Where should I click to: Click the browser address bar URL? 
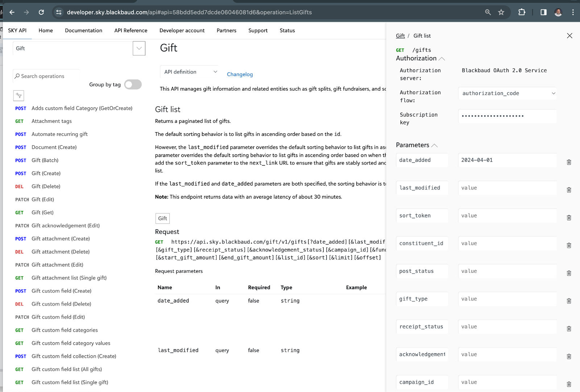[189, 12]
